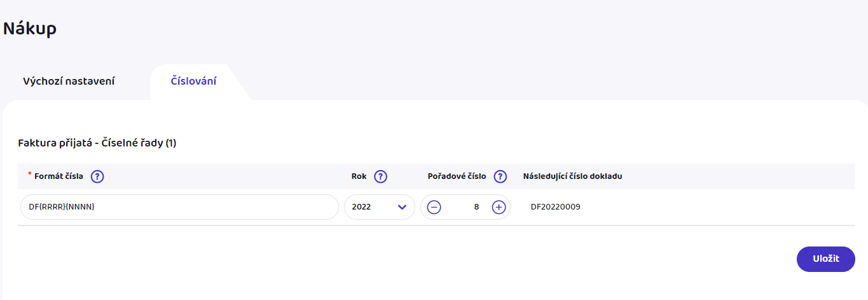Decrease the sequence number with the minus icon
The width and height of the screenshot is (868, 300).
(x=434, y=207)
